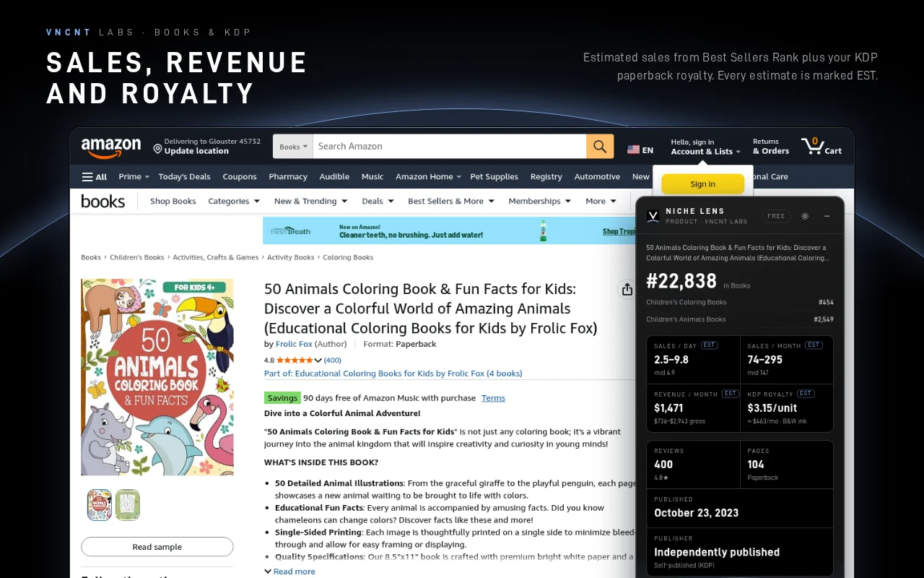Click the star rating icons
This screenshot has width=924, height=578.
295,361
